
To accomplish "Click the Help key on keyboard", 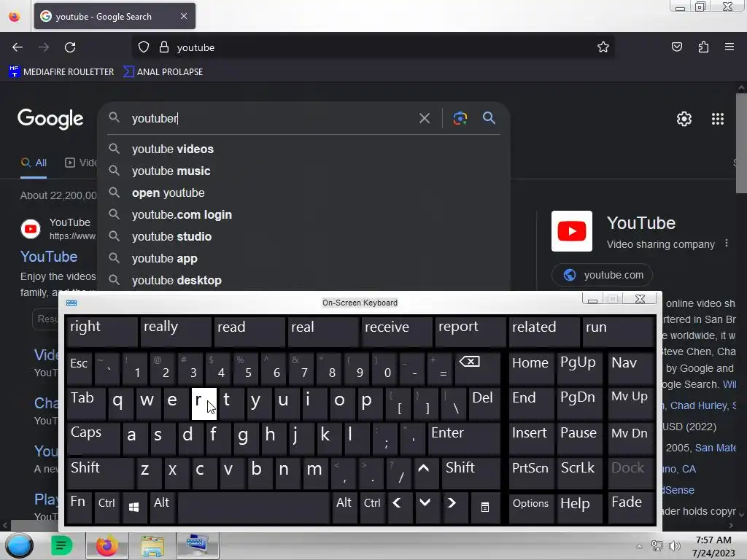I will (578, 507).
